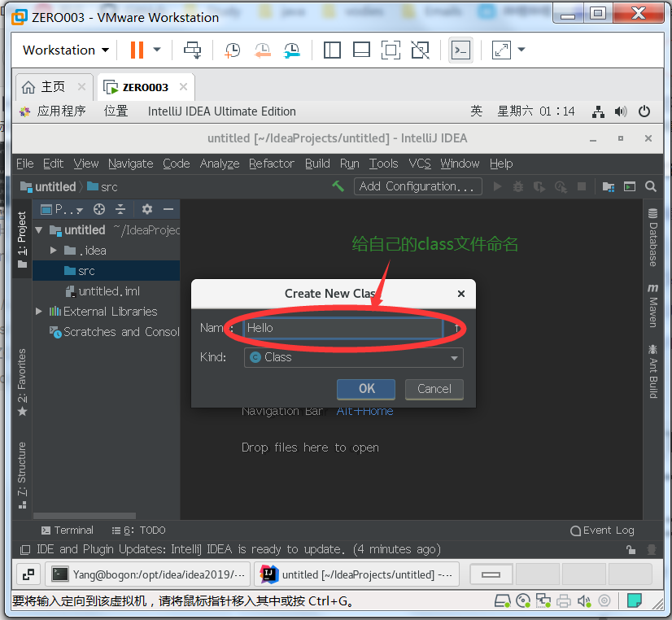The image size is (672, 620).
Task: Open the IntelliJ File menu
Action: coord(25,164)
